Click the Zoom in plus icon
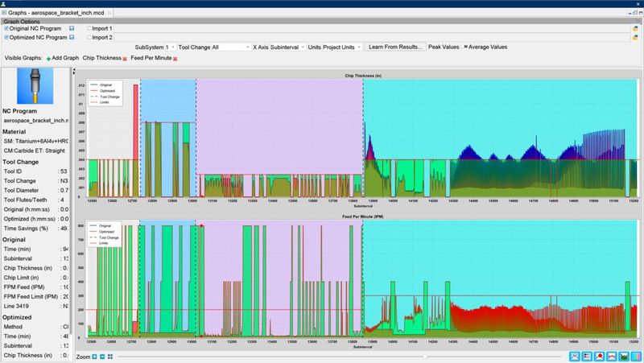Screen dimensions: 644x363 (94, 357)
